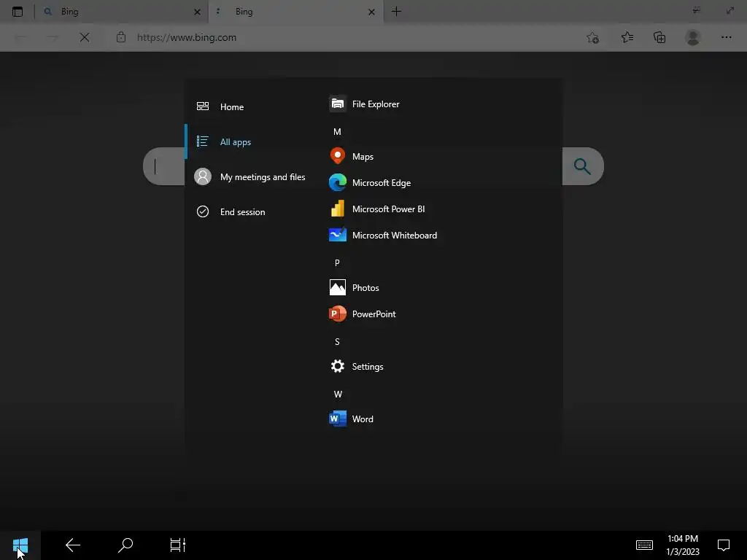Switch to the second Bing tab
The height and width of the screenshot is (560, 747).
point(295,12)
